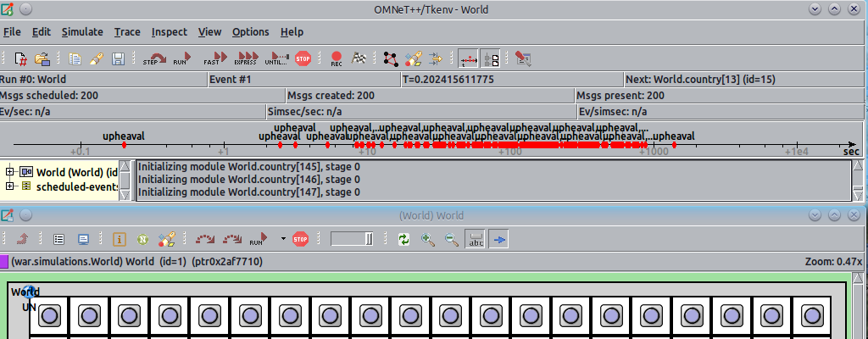Image resolution: width=868 pixels, height=339 pixels.
Task: Zoom in the World network view
Action: pos(428,240)
